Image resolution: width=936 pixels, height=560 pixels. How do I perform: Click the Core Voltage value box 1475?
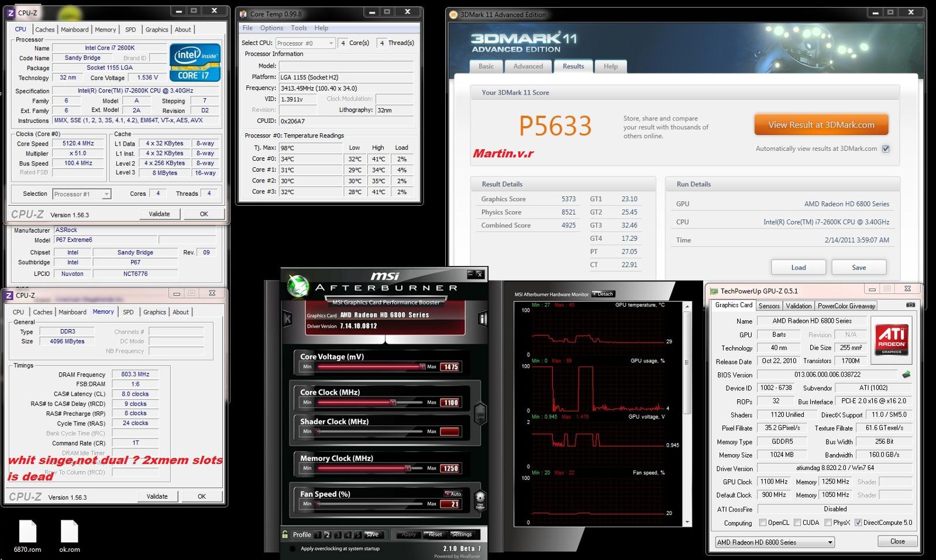450,367
